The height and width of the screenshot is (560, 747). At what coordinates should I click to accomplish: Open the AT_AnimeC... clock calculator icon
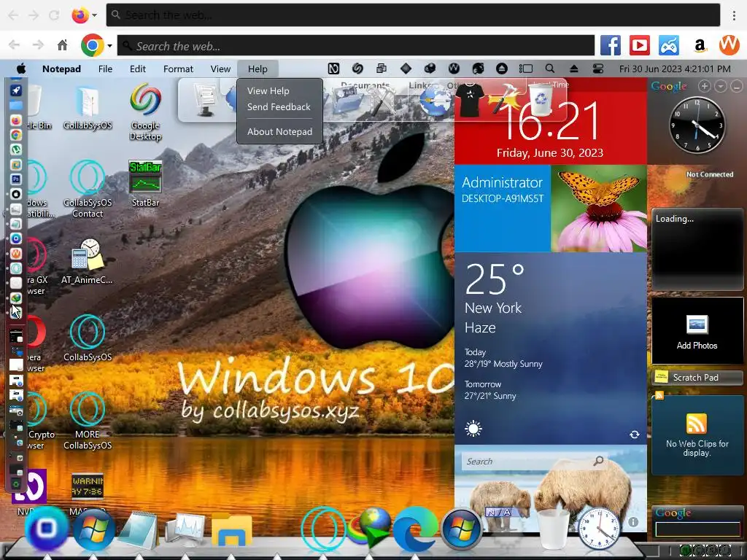88,262
